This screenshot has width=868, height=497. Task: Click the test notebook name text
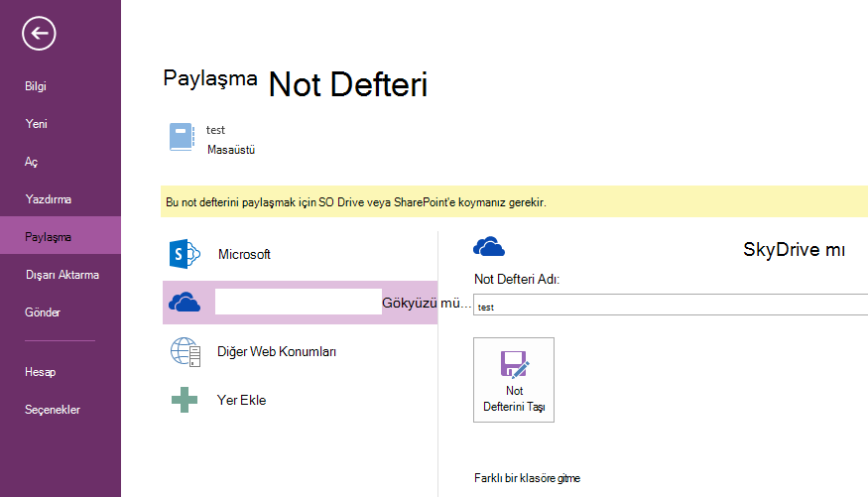pyautogui.click(x=215, y=130)
